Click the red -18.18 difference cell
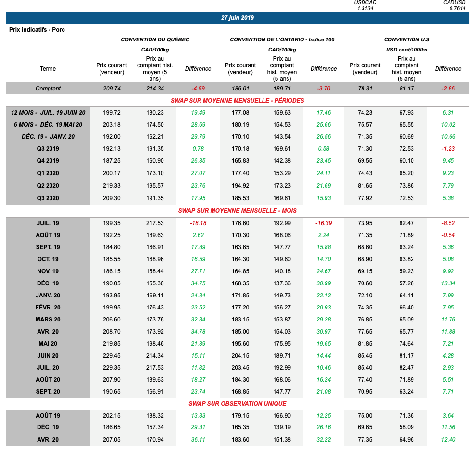 point(198,223)
